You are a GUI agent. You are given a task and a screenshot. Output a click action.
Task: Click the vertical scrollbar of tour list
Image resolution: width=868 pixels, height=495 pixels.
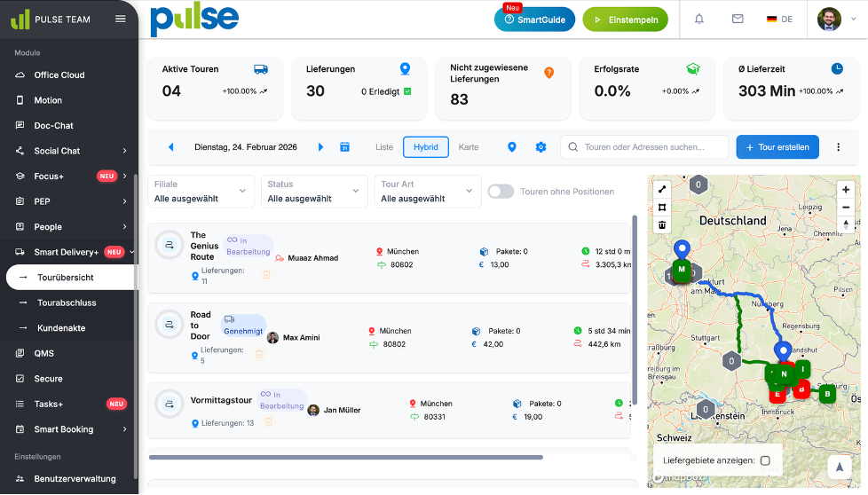(635, 310)
